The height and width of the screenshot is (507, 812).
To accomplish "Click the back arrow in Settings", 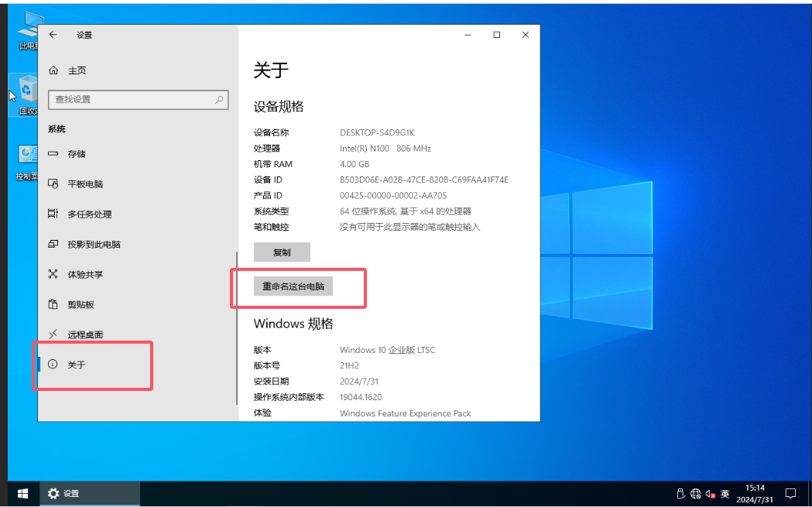I will [x=53, y=35].
